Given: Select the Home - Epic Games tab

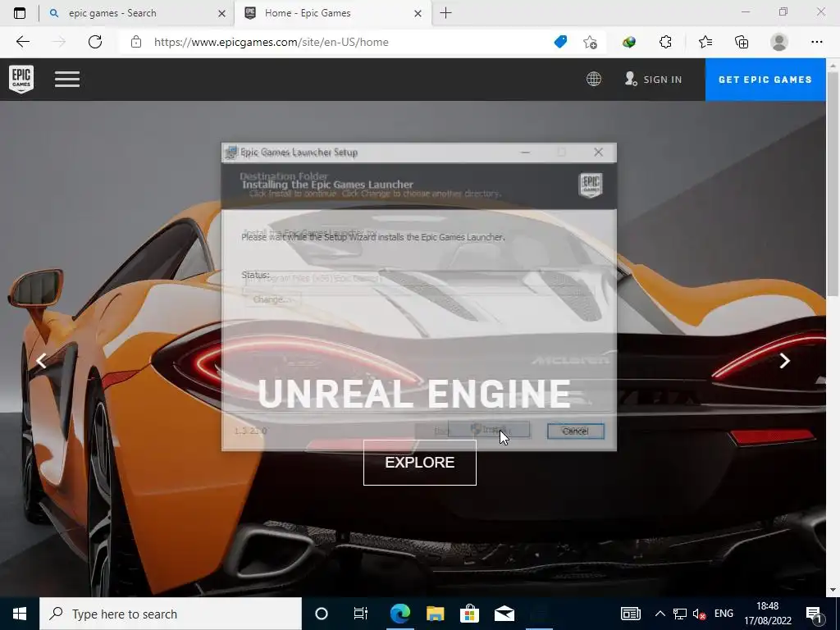Looking at the screenshot, I should pyautogui.click(x=332, y=13).
